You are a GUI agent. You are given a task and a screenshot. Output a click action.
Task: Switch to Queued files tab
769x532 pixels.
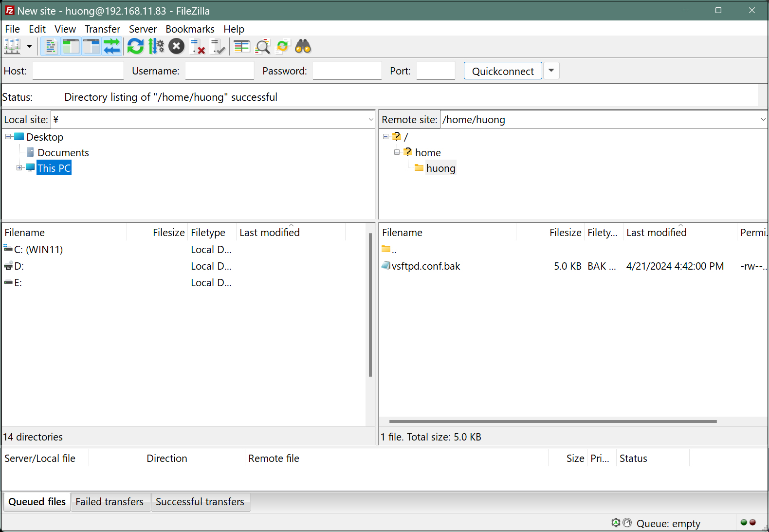pos(37,502)
